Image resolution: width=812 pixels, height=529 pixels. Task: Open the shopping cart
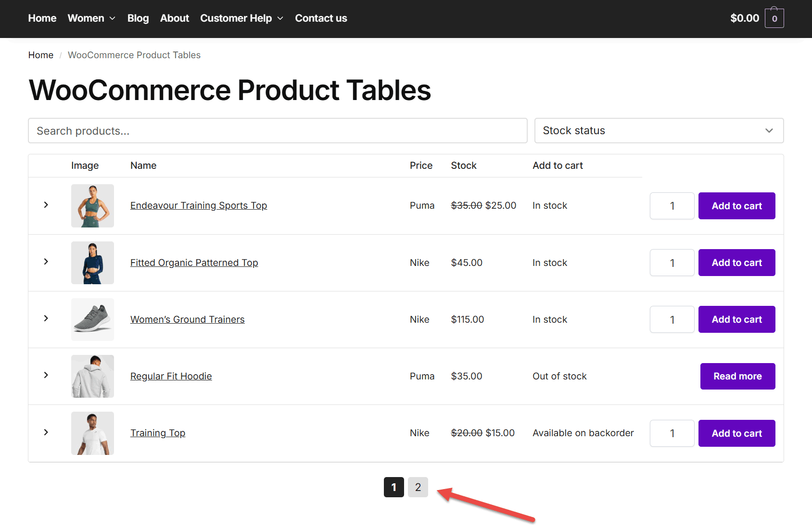[x=774, y=18]
